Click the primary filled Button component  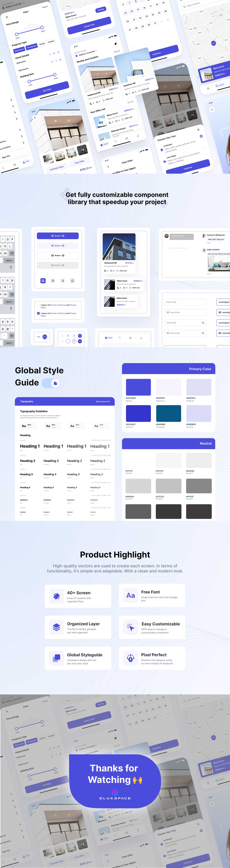coord(58,236)
